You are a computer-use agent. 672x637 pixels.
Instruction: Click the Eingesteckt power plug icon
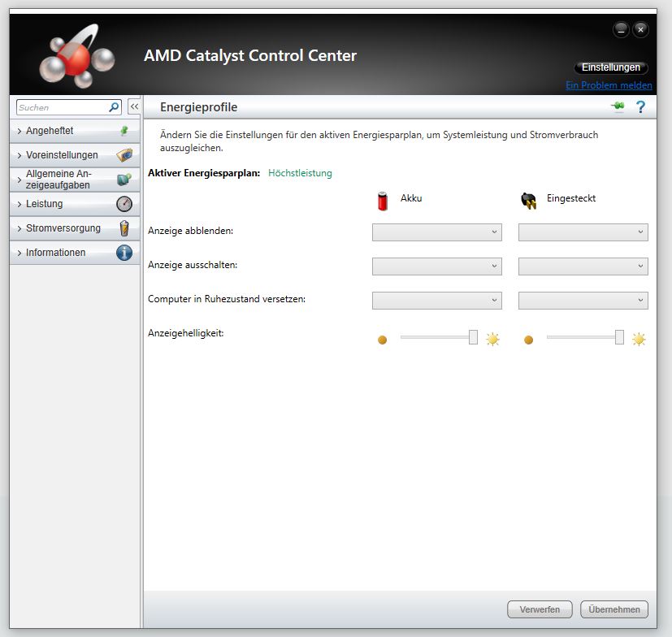(528, 201)
